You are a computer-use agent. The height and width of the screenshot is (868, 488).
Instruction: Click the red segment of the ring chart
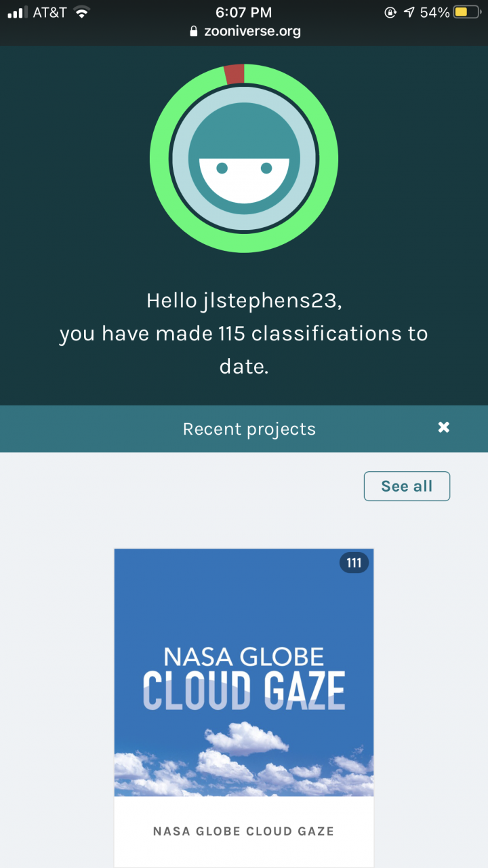point(234,74)
